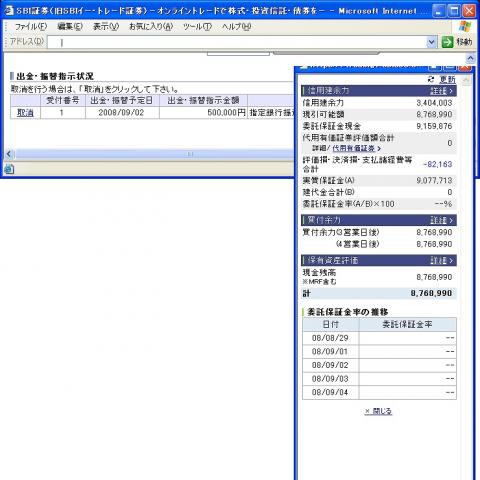Click the page icon in status bar
The width and height of the screenshot is (480, 480).
9,169
